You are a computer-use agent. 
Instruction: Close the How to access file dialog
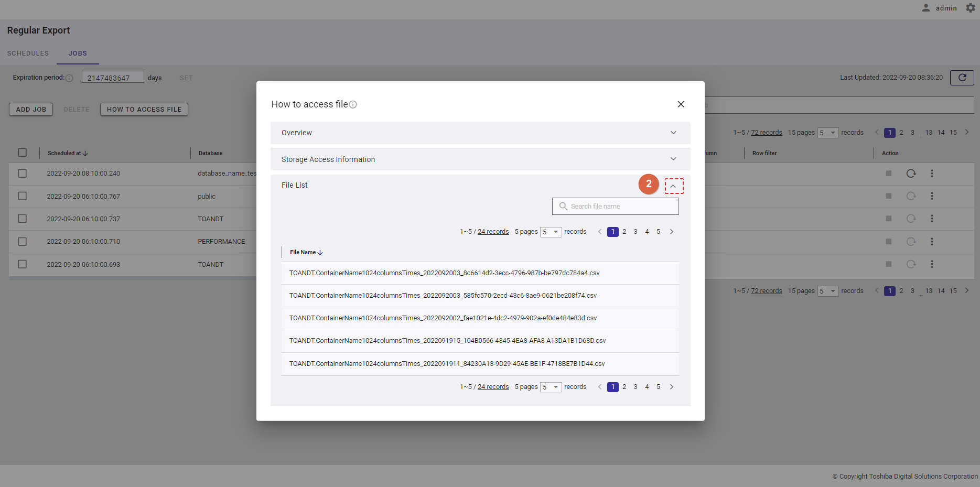681,104
